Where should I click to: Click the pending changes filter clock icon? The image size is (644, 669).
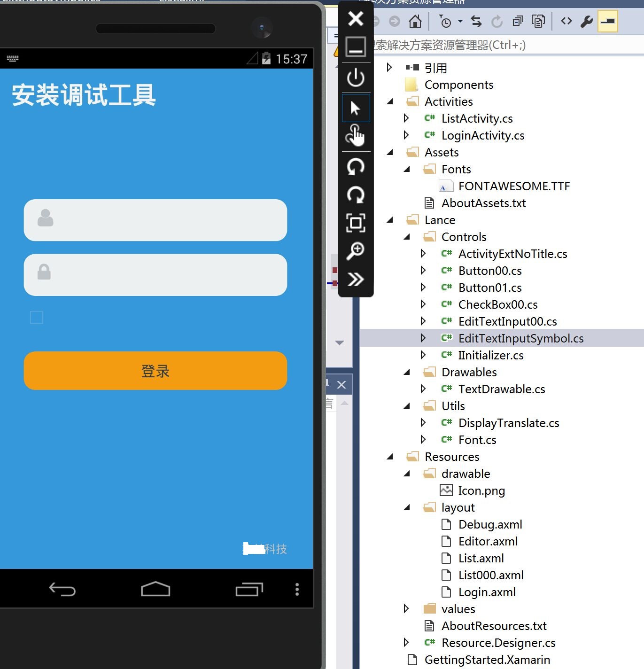point(445,21)
